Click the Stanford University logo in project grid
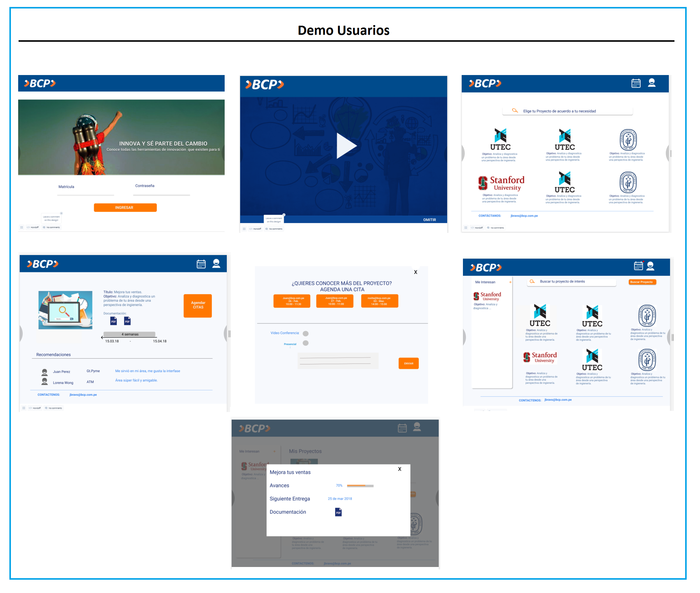 [501, 183]
